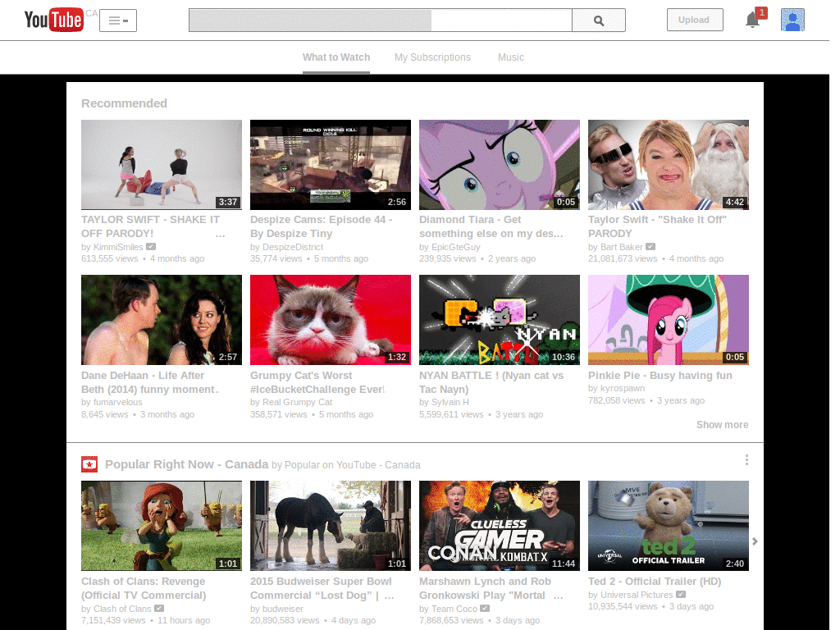
Task: Click the Grumpy Cat's Worst #IceBucketChallenge title
Action: click(x=317, y=382)
